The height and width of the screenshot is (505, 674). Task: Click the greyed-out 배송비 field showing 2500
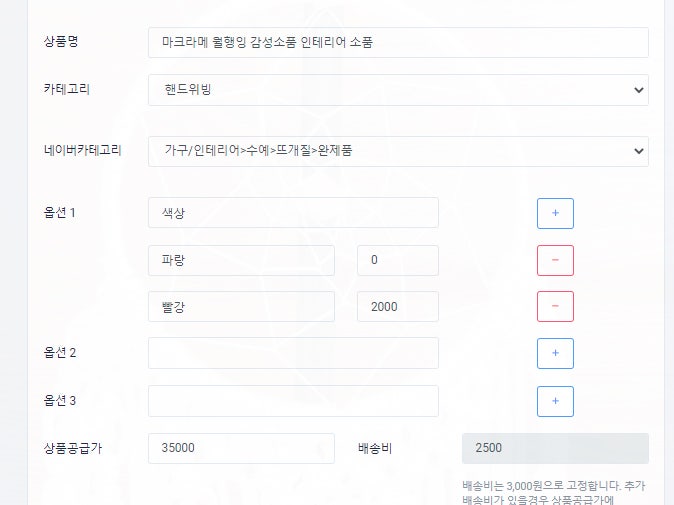(x=555, y=448)
